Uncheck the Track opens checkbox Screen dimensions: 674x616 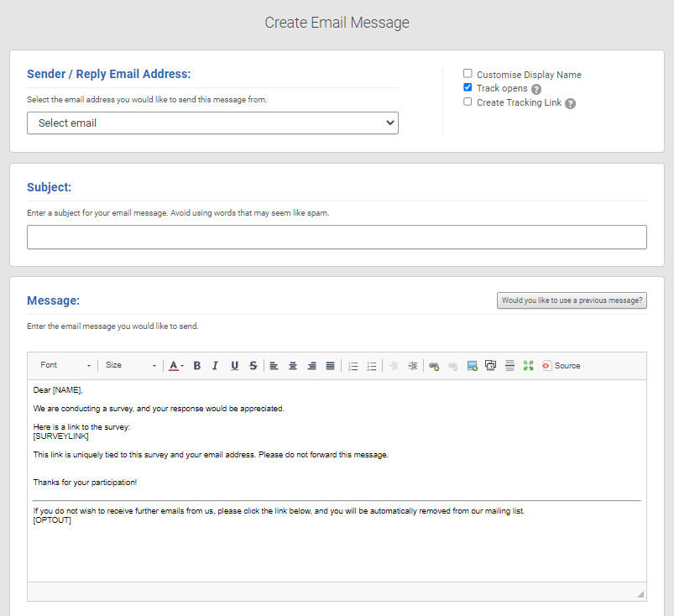point(468,87)
